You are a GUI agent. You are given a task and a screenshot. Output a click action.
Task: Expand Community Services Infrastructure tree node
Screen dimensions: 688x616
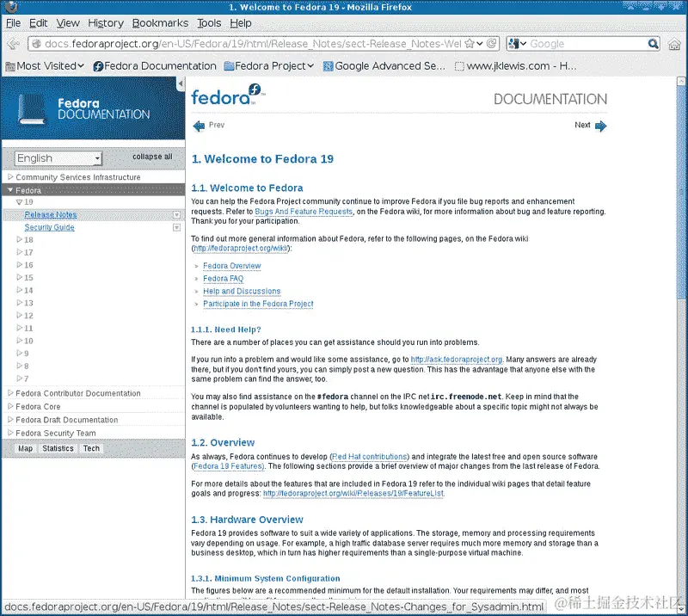(10, 177)
